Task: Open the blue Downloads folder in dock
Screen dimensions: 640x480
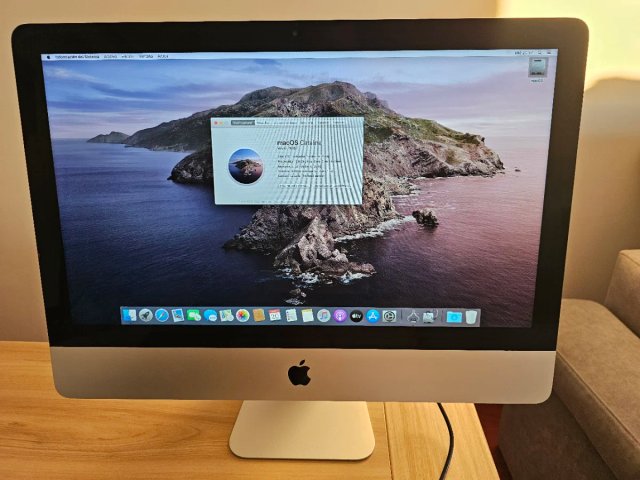Action: 454,317
